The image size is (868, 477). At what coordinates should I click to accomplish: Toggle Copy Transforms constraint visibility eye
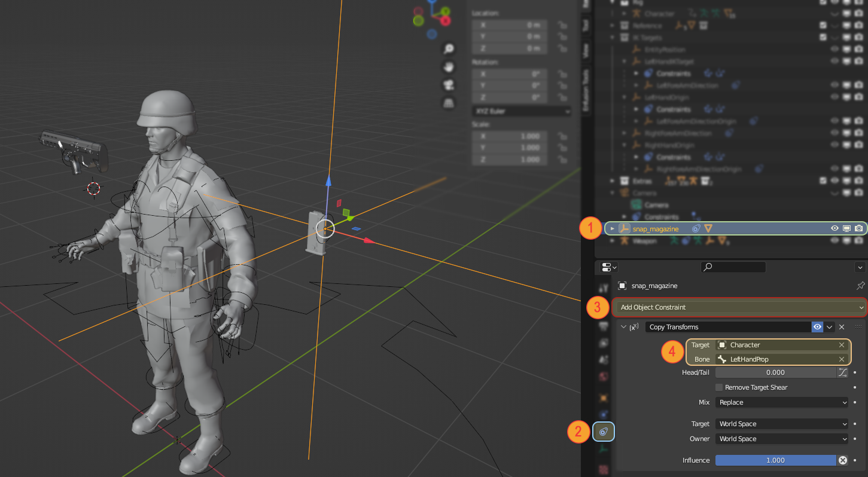pos(817,327)
